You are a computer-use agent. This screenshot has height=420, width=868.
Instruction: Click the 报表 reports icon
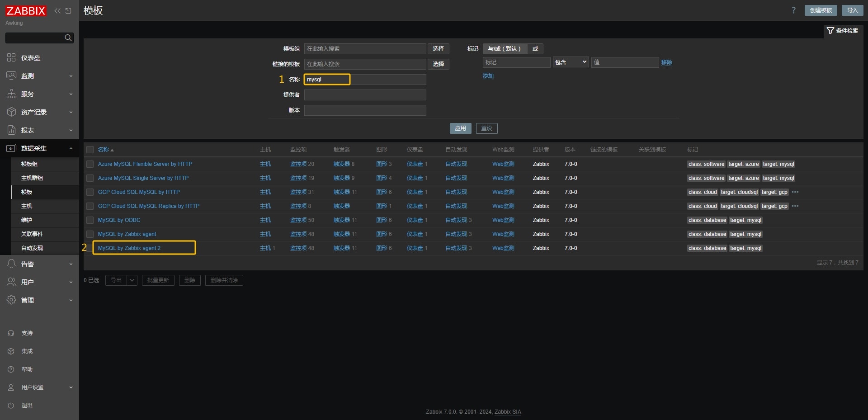click(x=11, y=130)
